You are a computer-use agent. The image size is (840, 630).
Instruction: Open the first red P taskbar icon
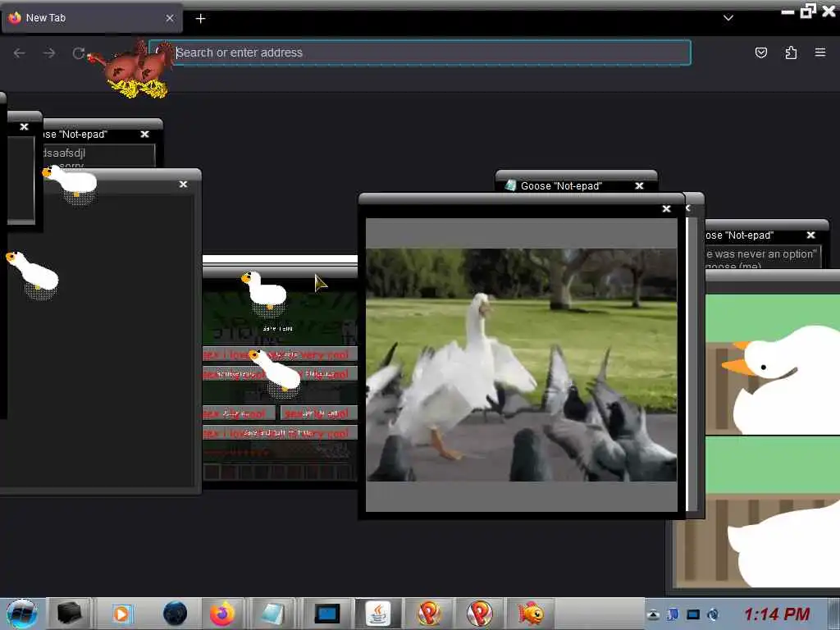[x=429, y=614]
